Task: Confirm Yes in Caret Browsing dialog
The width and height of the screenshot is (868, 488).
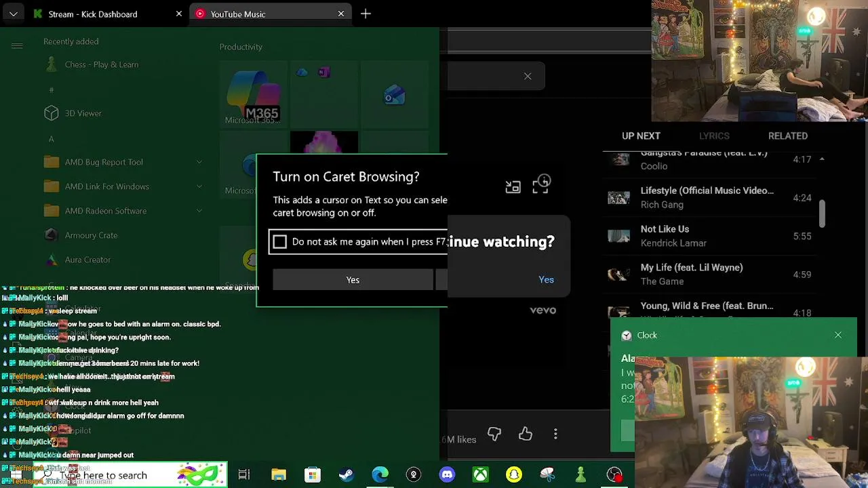Action: point(353,280)
